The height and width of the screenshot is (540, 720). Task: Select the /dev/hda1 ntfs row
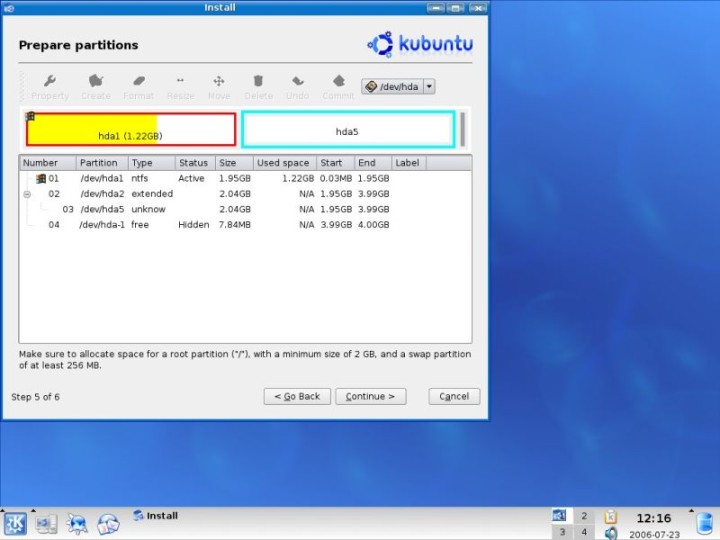click(x=101, y=178)
